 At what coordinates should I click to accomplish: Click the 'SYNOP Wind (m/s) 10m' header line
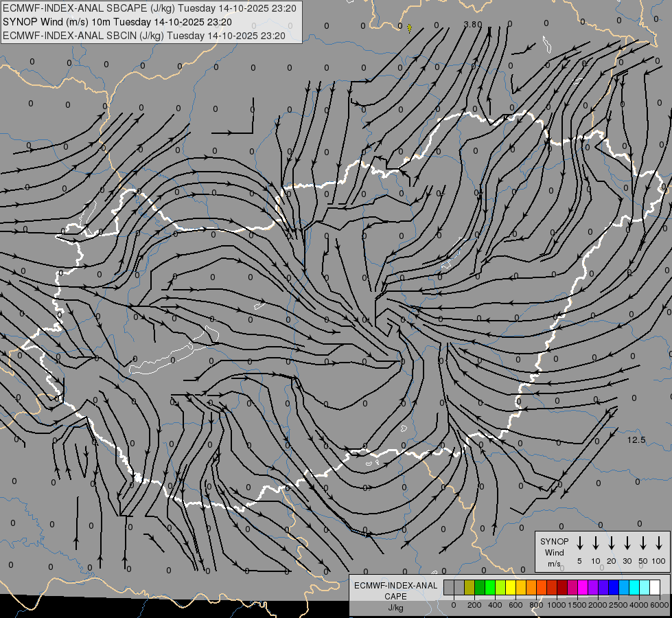117,22
